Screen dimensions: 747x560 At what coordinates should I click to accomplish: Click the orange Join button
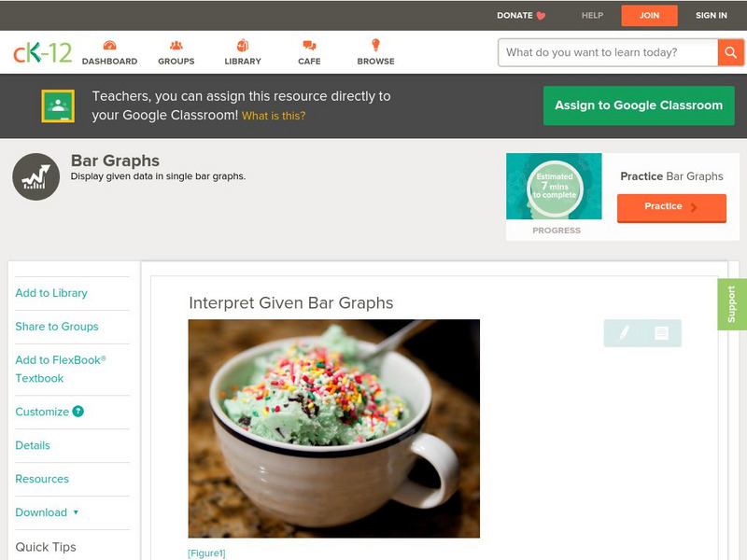click(649, 16)
